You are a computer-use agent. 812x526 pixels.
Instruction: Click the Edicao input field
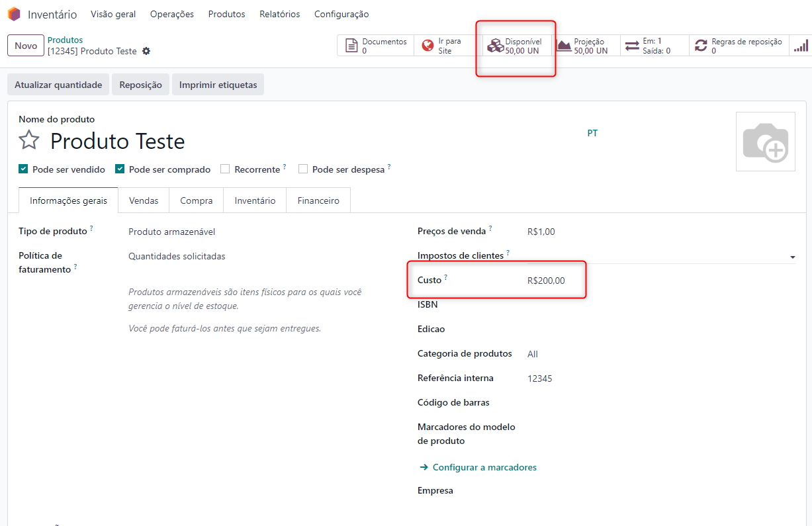661,329
